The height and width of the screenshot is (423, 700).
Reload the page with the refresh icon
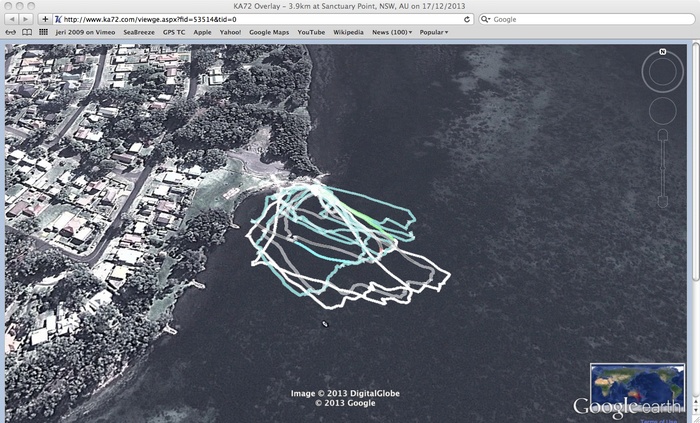(x=467, y=19)
